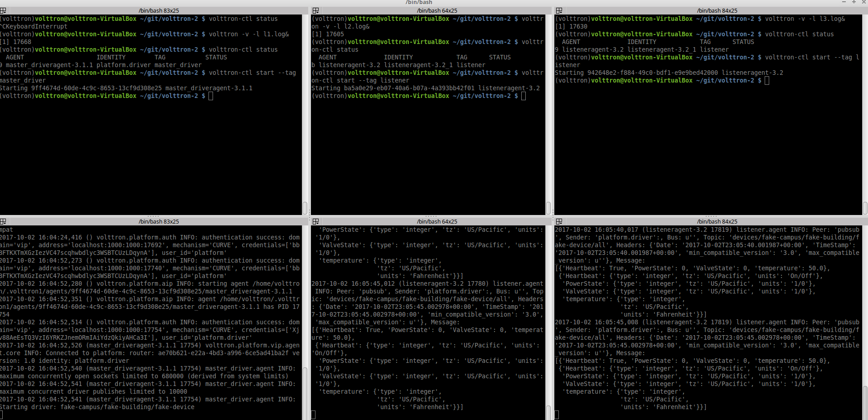Select the bottom-right pane title '/bin/bash 84x25'
The image size is (868, 420).
pos(717,221)
